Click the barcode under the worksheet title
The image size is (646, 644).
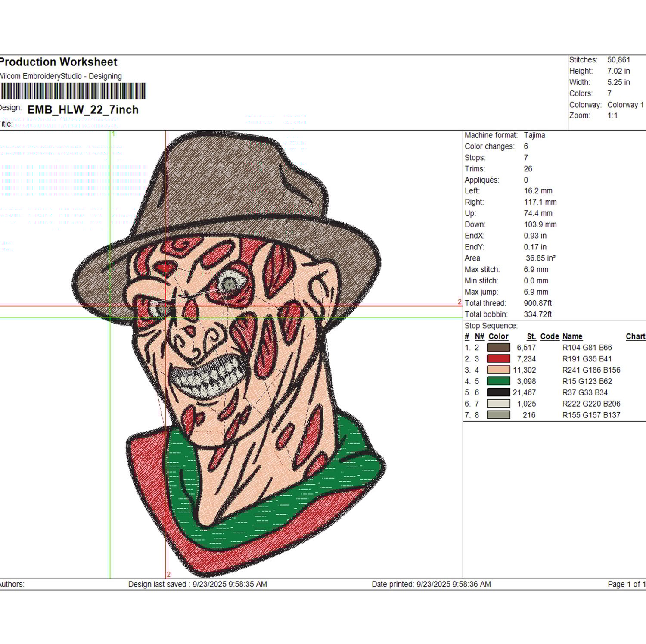pyautogui.click(x=73, y=91)
